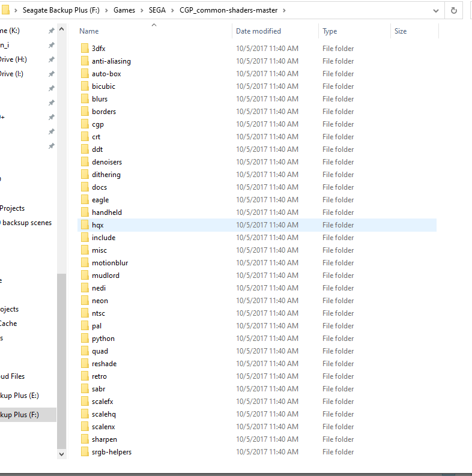Click the cgp folder icon
The image size is (472, 476).
(x=85, y=124)
